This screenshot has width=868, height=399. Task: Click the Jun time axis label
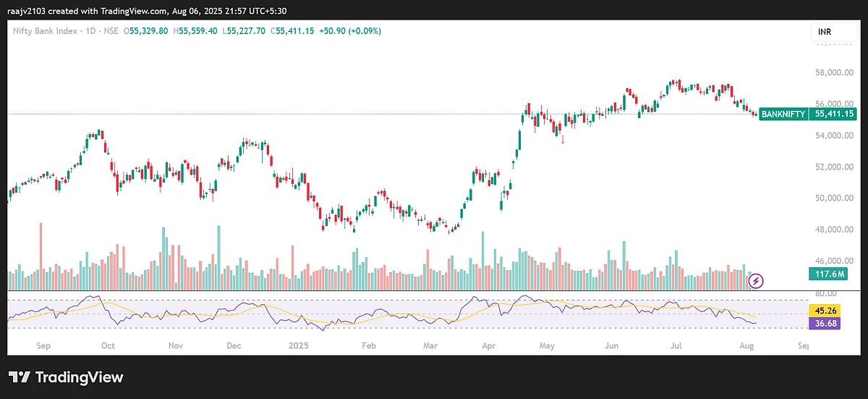612,346
